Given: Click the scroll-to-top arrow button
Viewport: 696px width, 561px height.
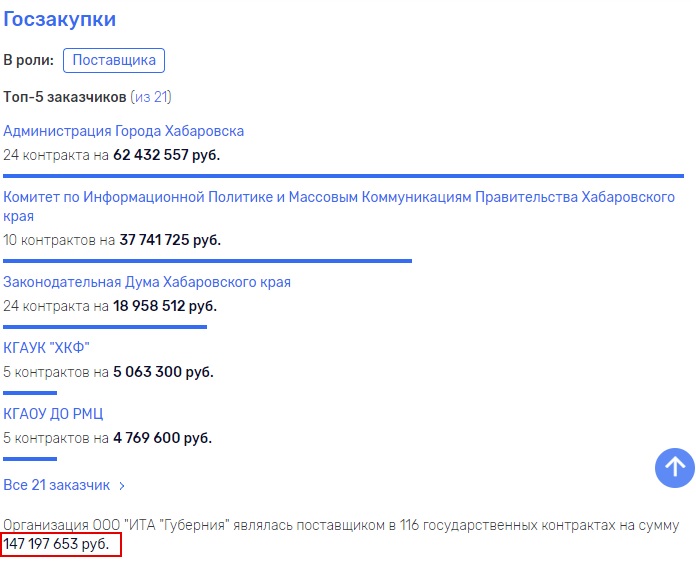Looking at the screenshot, I should click(674, 467).
